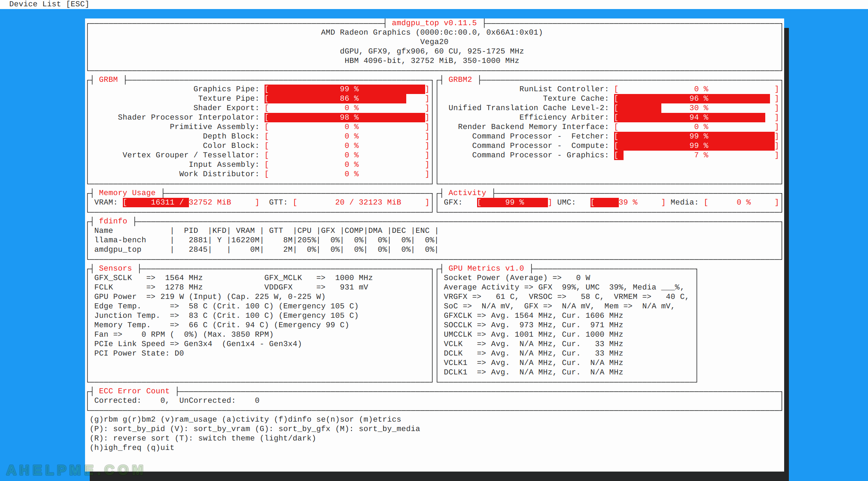
Task: Click the 'Depth Block:' label
Action: point(231,136)
